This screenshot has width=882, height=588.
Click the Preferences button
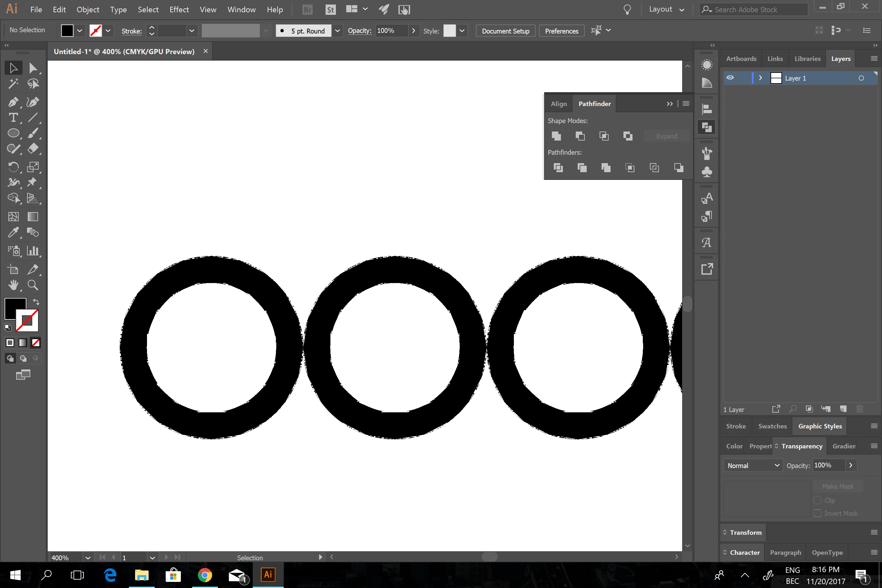point(561,31)
